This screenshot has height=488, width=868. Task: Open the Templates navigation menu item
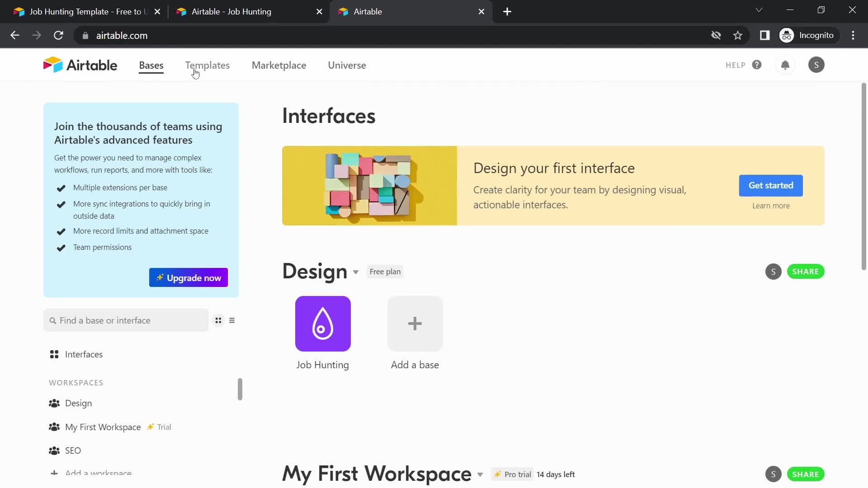pyautogui.click(x=207, y=65)
